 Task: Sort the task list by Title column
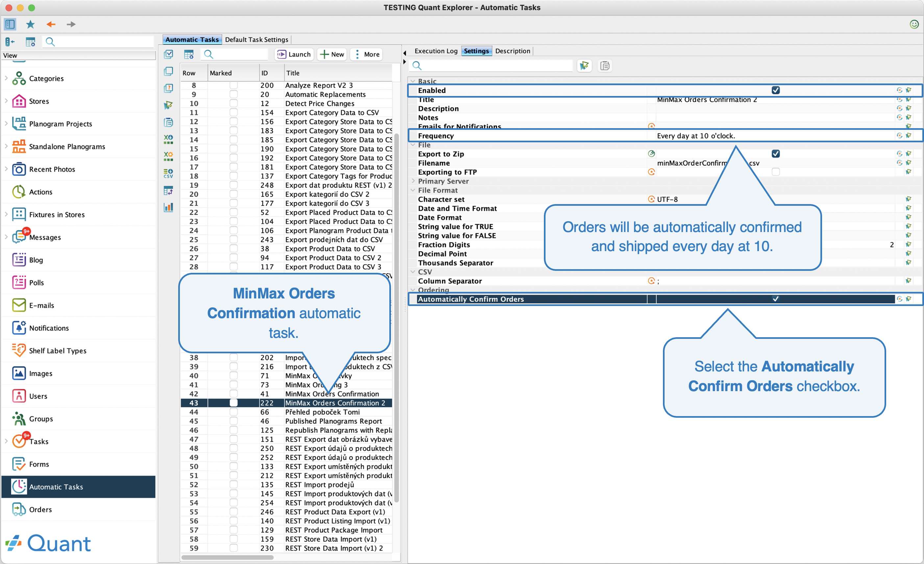(x=338, y=73)
